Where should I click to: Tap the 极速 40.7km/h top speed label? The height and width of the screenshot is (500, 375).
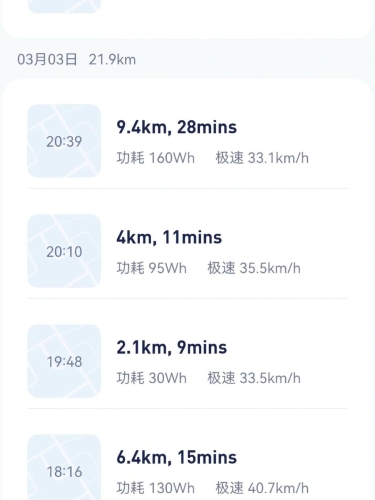(262, 488)
